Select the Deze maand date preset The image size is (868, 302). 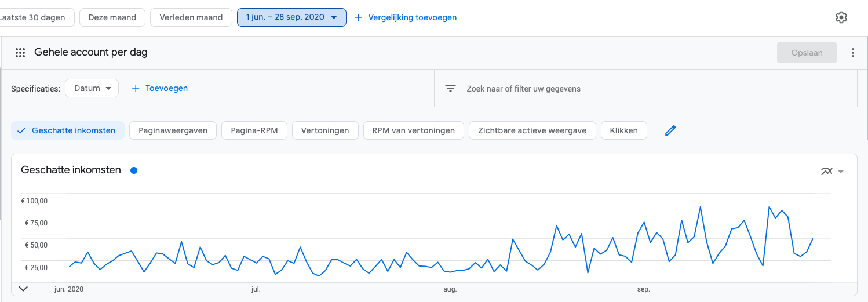point(112,17)
